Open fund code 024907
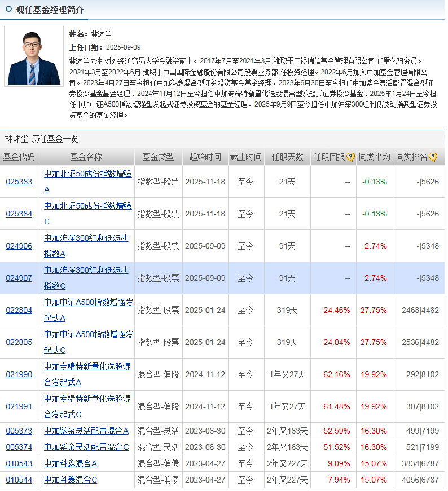Screen dimensions: 448x491 click(19, 278)
